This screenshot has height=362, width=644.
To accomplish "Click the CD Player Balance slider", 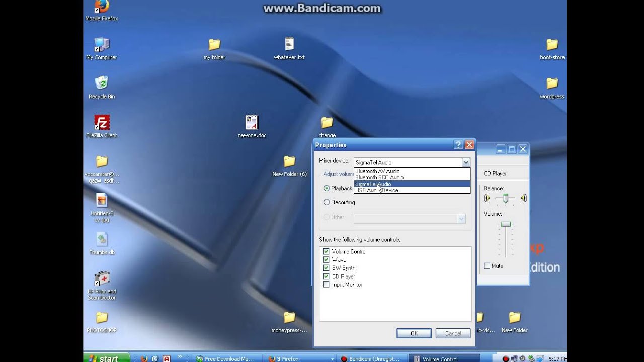I will (x=505, y=199).
